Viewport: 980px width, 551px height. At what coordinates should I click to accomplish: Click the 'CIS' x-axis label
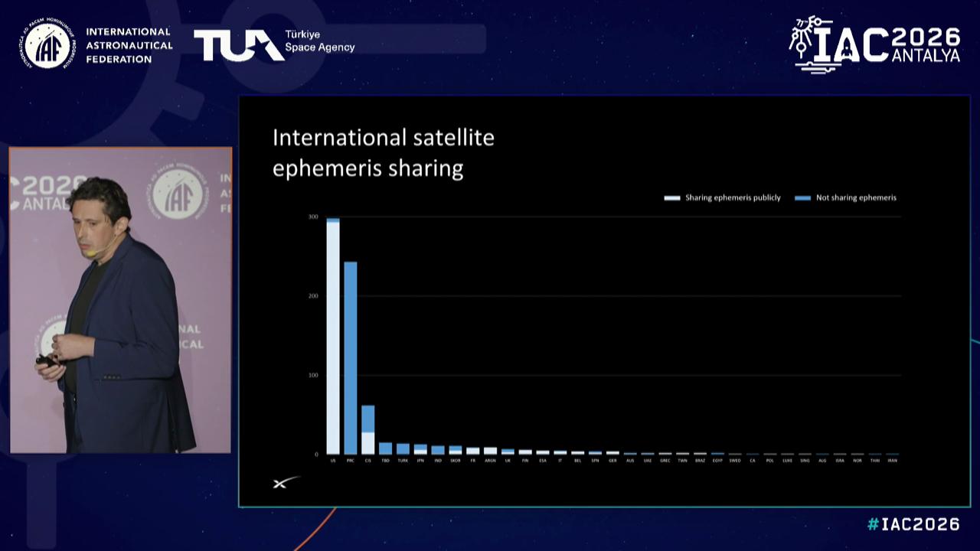[368, 461]
